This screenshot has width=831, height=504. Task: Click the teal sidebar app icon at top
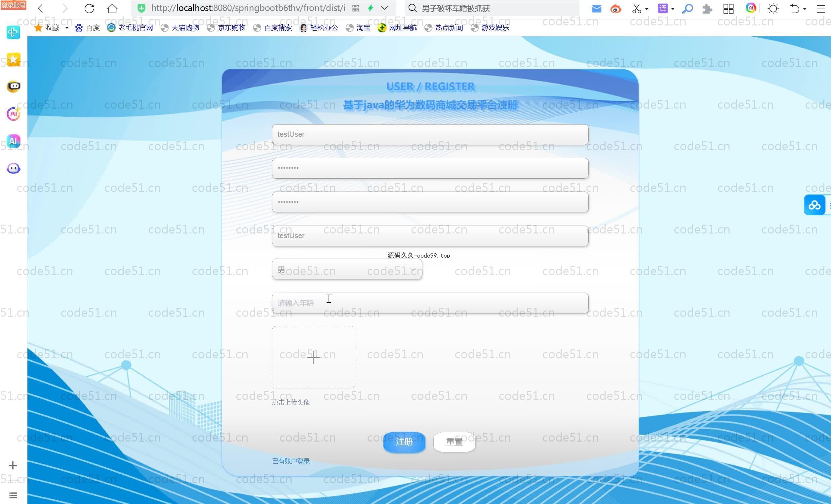(14, 32)
